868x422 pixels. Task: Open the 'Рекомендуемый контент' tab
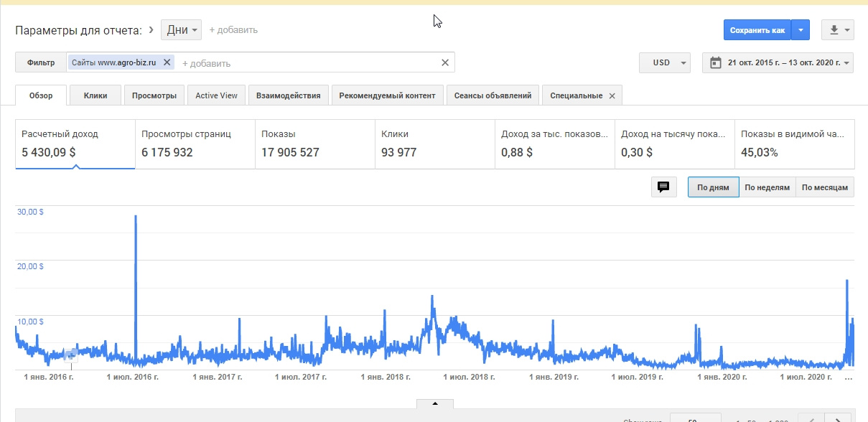[388, 95]
